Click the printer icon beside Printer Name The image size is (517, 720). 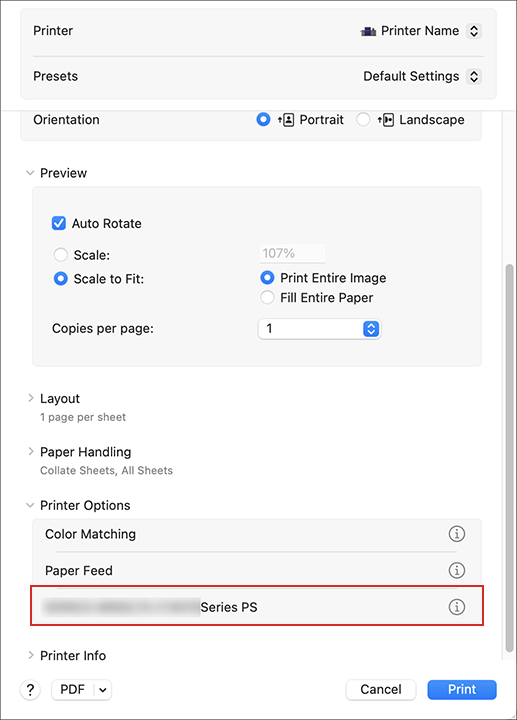click(x=368, y=31)
